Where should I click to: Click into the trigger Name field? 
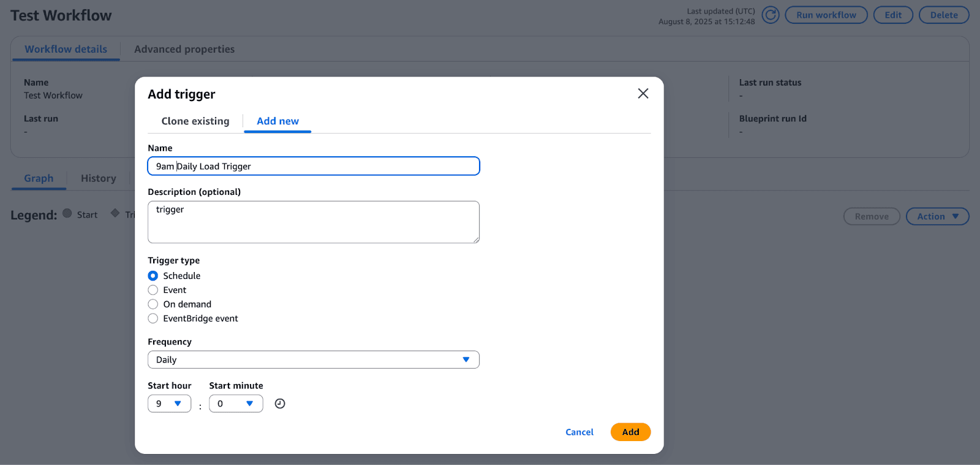313,166
